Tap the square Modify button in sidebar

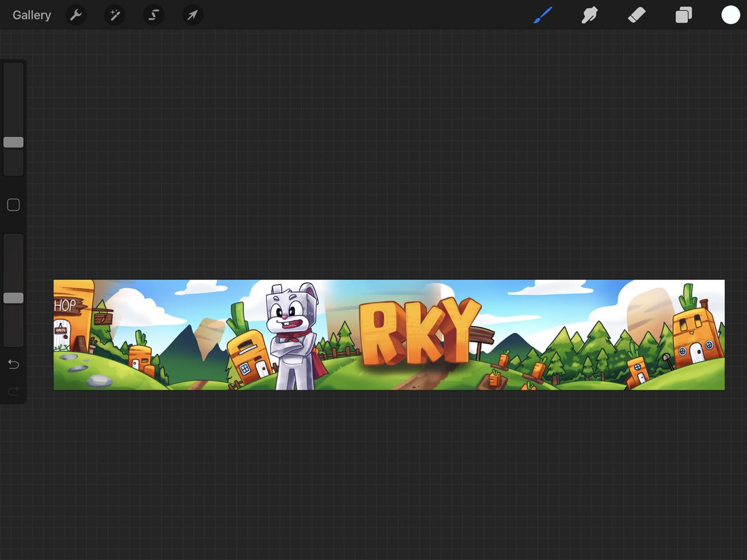tap(13, 205)
